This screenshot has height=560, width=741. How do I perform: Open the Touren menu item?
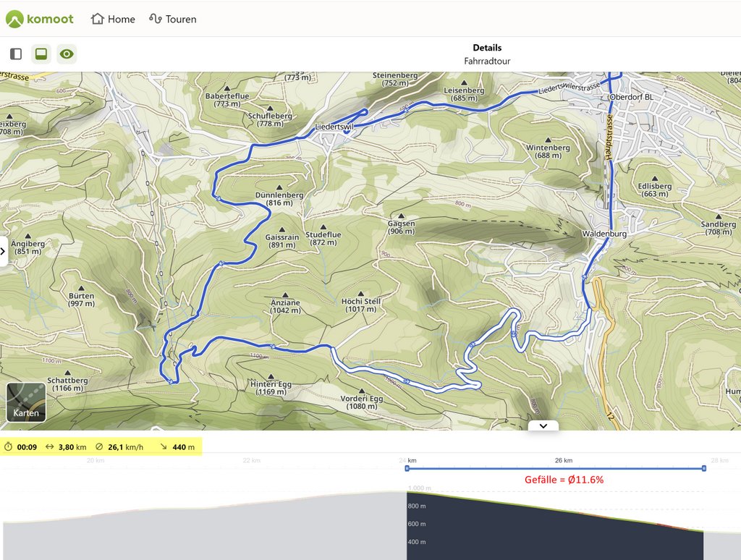click(172, 19)
